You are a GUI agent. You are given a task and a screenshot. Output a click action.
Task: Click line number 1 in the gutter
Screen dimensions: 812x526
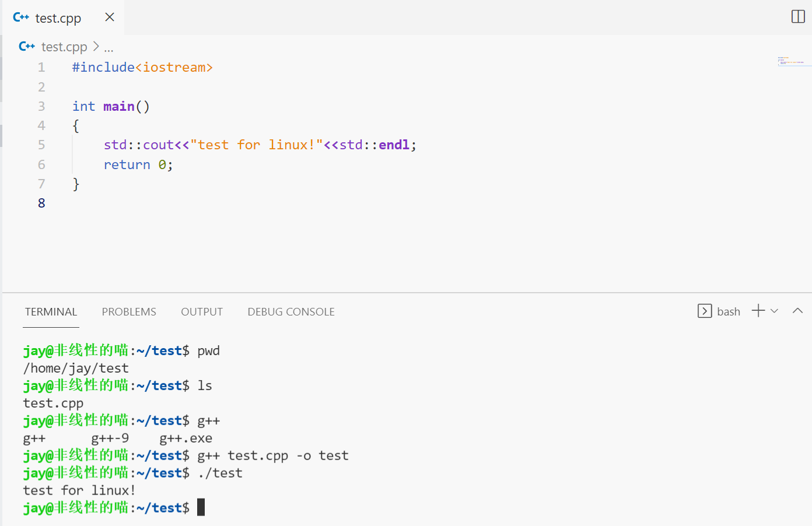(x=41, y=68)
